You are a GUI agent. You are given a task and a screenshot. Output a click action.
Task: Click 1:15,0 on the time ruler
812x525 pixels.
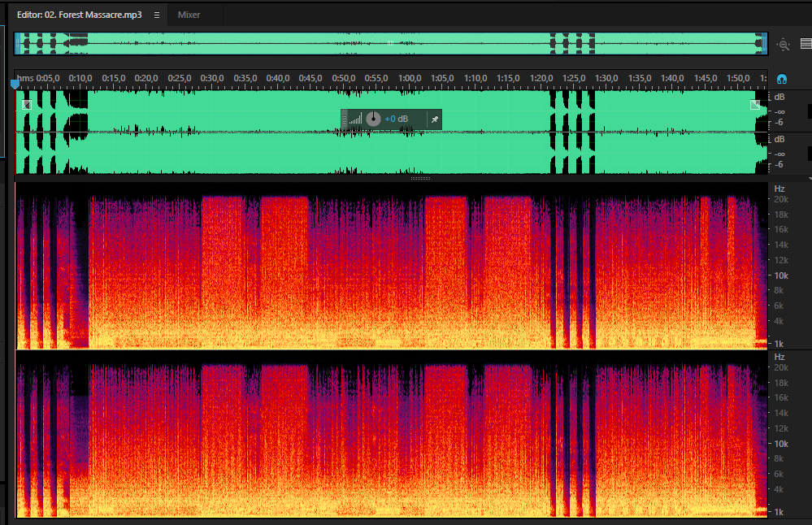pyautogui.click(x=508, y=78)
